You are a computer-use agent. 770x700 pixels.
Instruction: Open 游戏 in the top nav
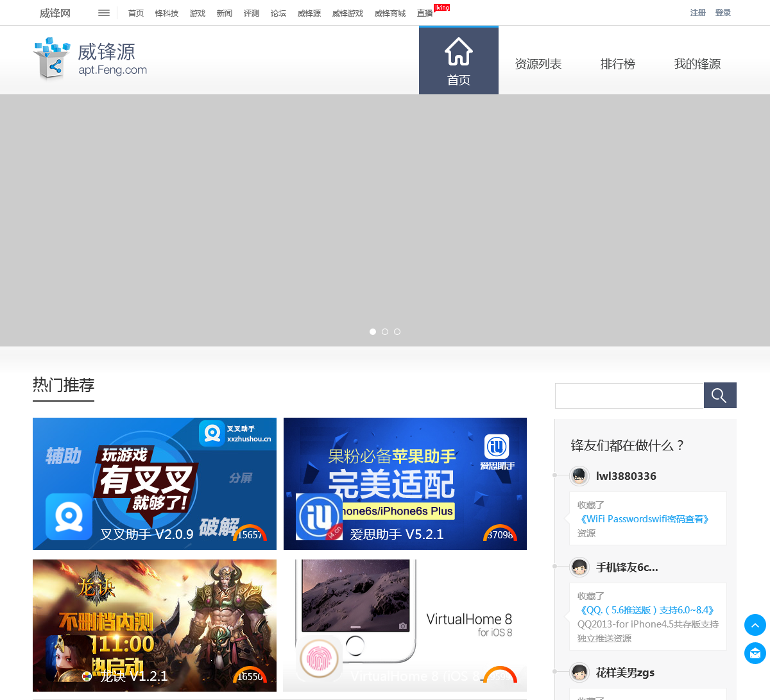(x=198, y=13)
